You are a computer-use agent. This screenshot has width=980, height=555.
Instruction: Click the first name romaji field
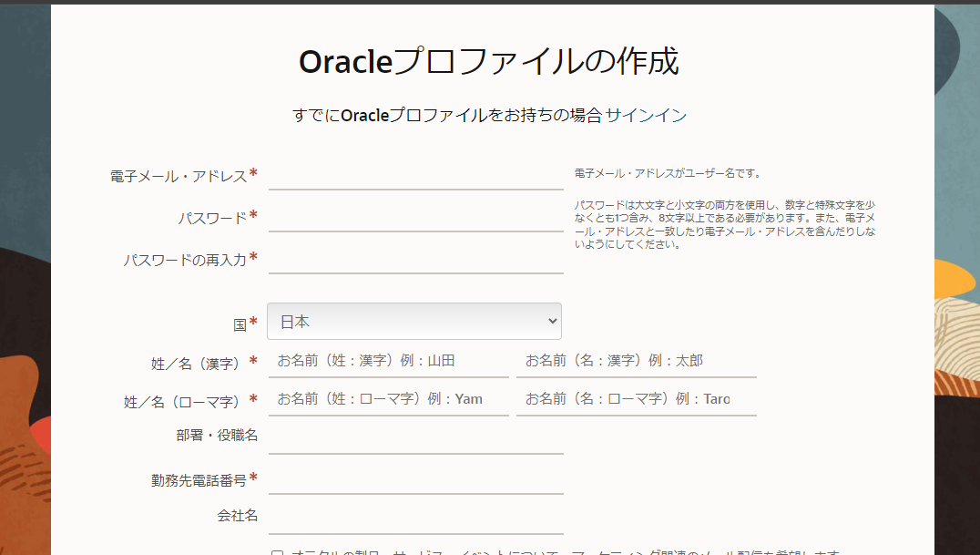click(x=638, y=399)
